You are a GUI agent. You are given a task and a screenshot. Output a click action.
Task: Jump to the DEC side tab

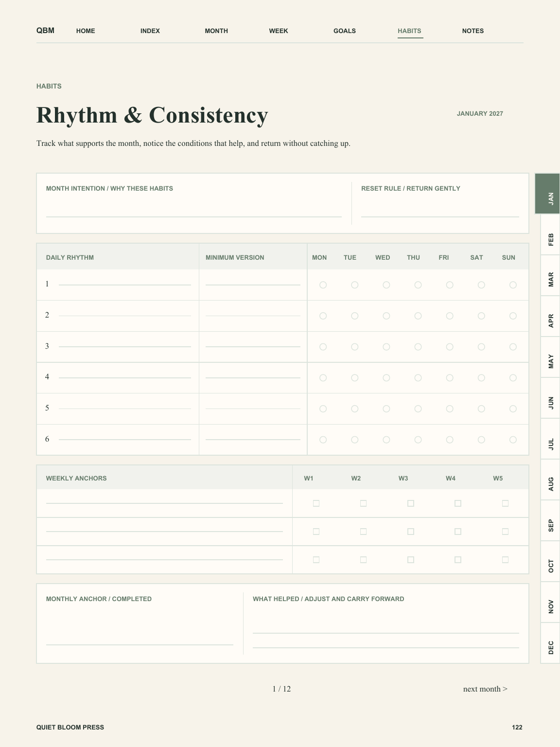550,643
